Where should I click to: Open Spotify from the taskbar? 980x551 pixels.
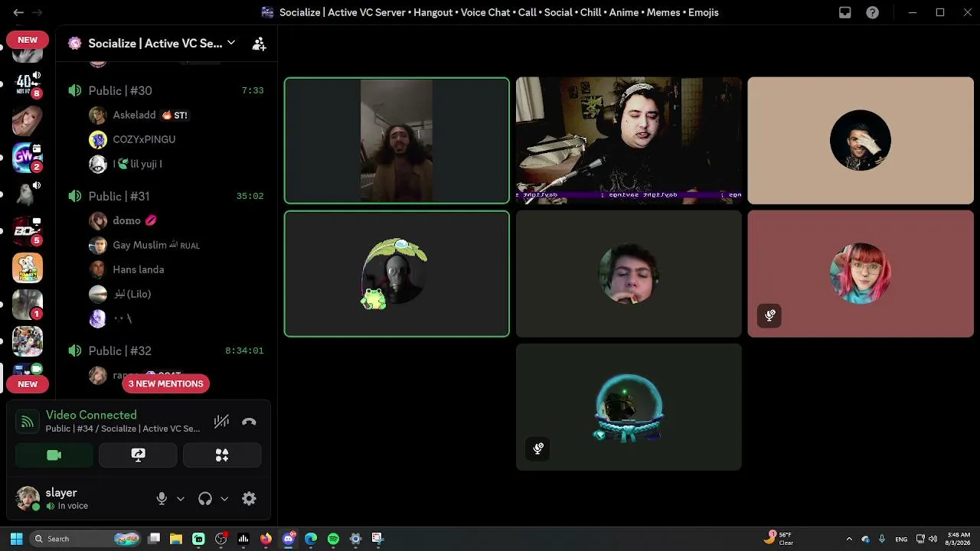coord(333,539)
